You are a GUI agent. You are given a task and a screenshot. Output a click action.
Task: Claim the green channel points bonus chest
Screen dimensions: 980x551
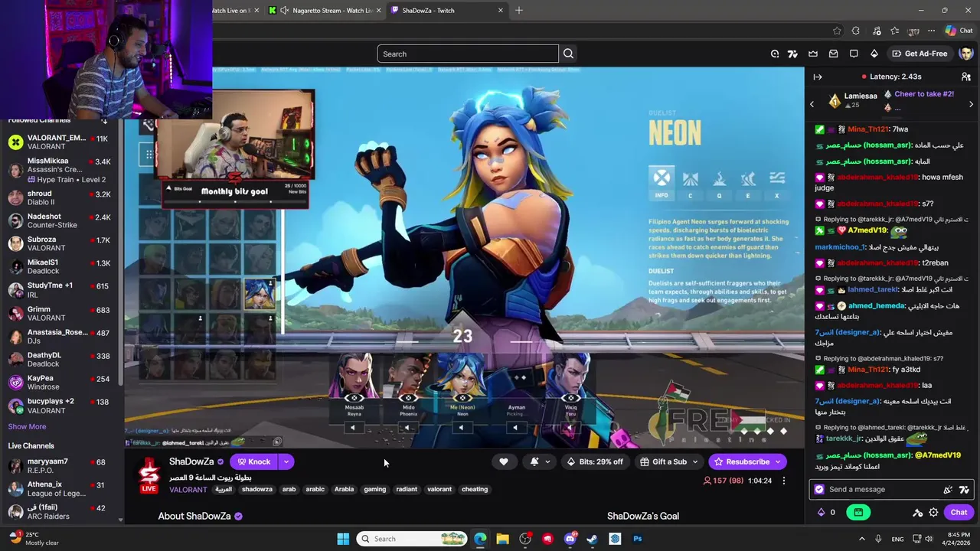point(858,513)
